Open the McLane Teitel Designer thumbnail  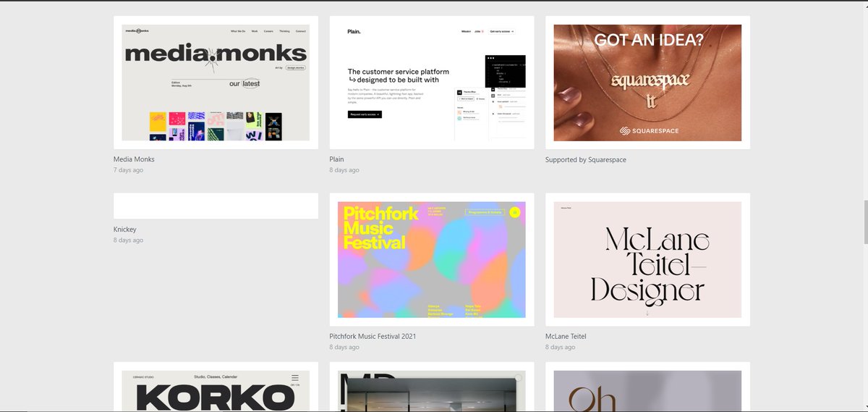[x=647, y=259]
